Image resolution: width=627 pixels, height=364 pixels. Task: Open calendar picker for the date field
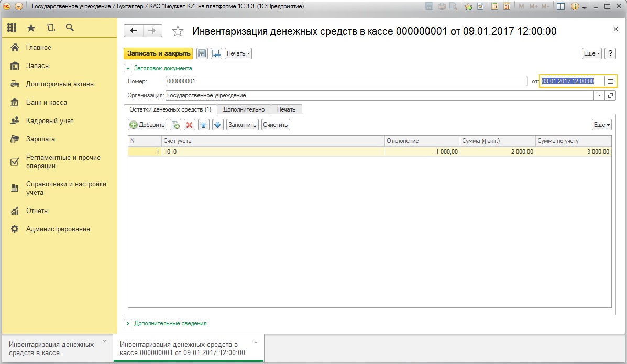click(x=610, y=81)
